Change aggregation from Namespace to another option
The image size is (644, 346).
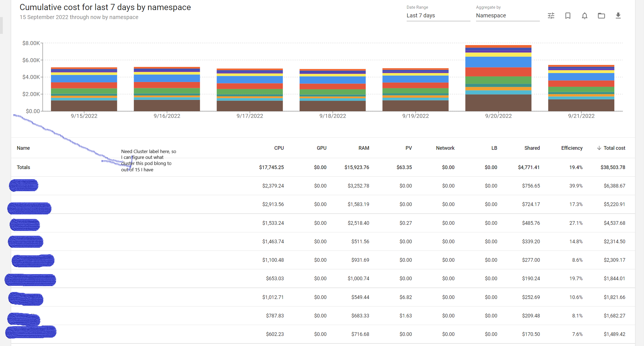click(507, 16)
